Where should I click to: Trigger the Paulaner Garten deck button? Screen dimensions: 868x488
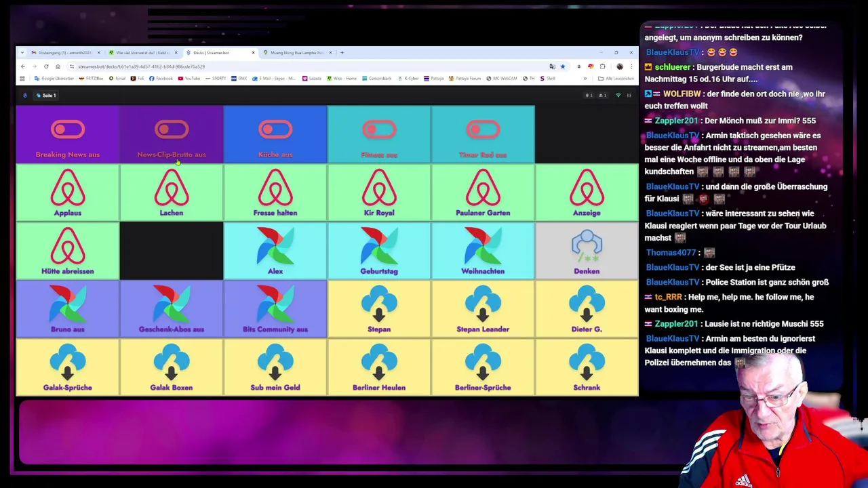[482, 192]
